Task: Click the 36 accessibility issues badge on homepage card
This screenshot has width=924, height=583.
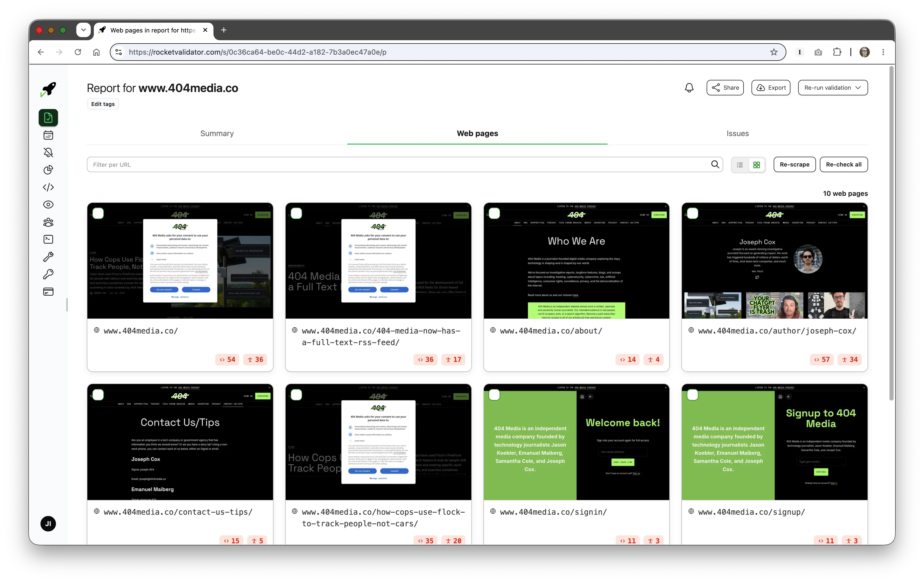Action: (x=255, y=360)
